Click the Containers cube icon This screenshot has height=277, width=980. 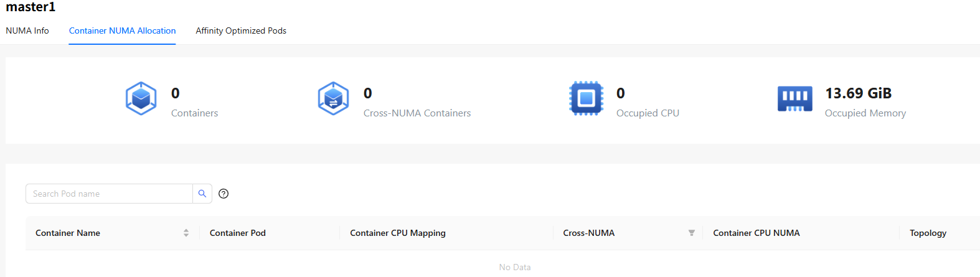(x=141, y=98)
